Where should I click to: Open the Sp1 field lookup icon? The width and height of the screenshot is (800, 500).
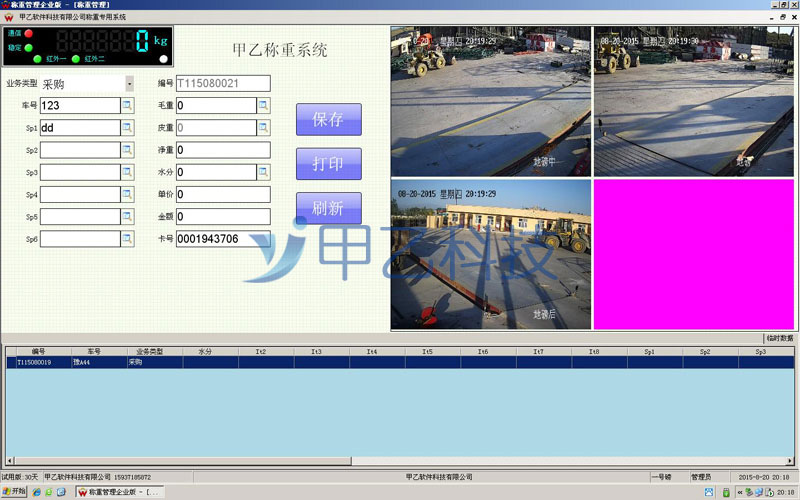(127, 128)
